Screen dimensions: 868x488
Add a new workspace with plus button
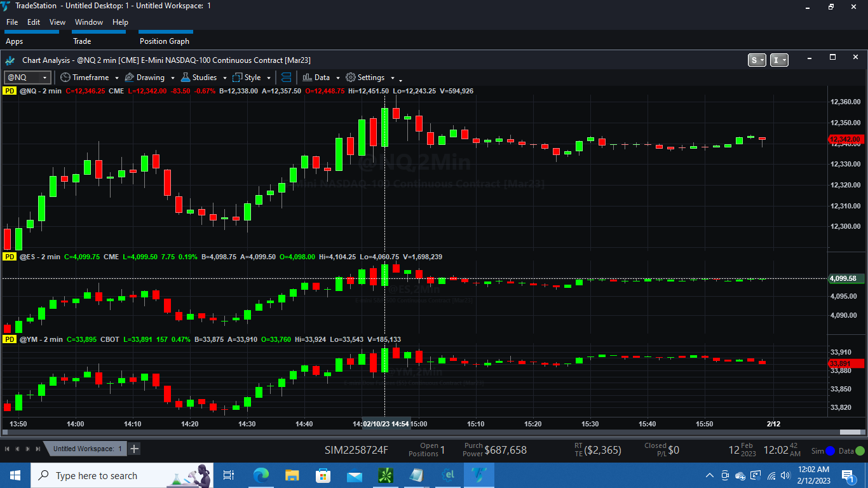tap(134, 449)
